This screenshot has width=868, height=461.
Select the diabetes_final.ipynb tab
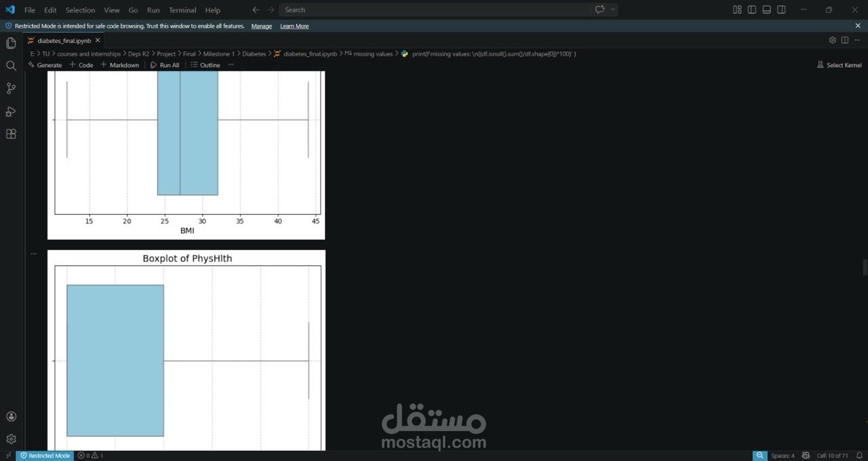coord(63,40)
